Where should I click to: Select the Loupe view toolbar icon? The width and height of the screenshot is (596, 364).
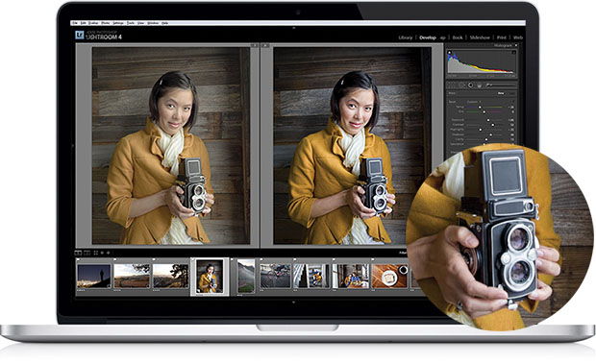78,253
